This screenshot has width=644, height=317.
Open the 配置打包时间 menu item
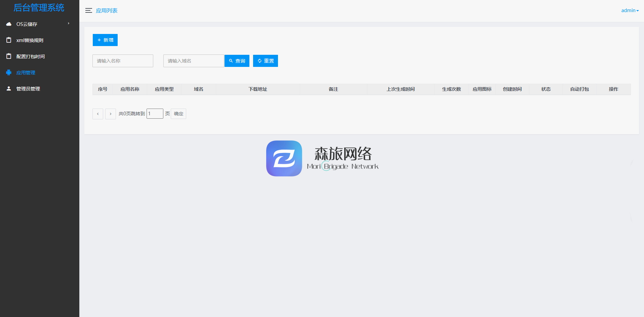[x=40, y=56]
